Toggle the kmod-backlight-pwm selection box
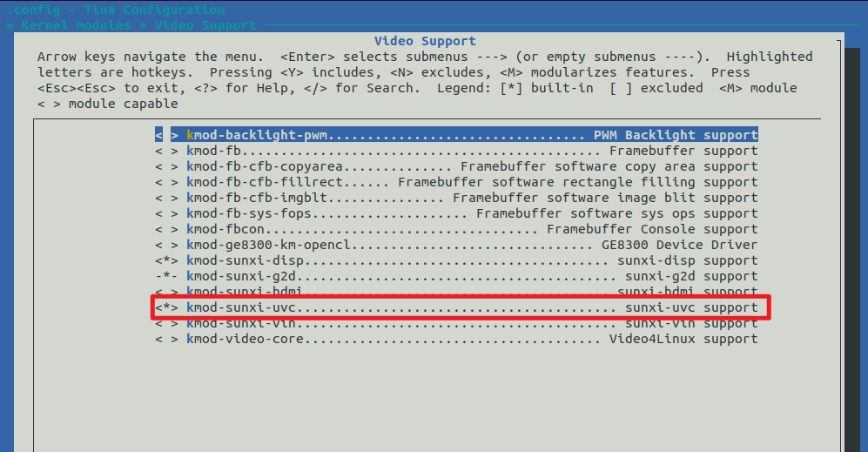The height and width of the screenshot is (452, 868). click(166, 135)
